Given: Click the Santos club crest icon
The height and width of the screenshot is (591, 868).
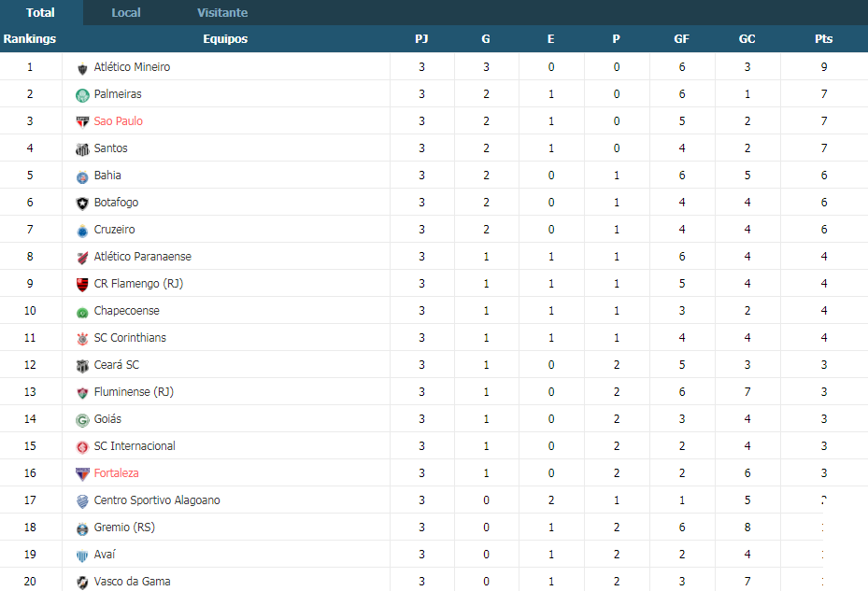Looking at the screenshot, I should [82, 149].
